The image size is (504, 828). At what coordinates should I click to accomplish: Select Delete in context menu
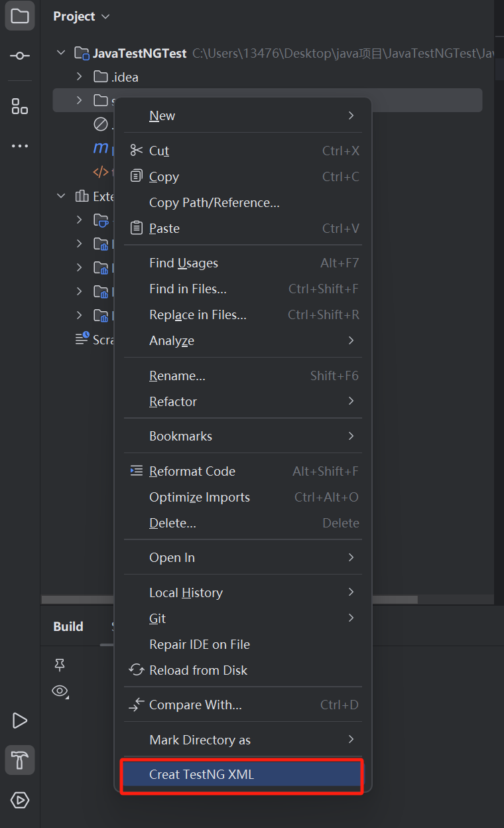(243, 523)
